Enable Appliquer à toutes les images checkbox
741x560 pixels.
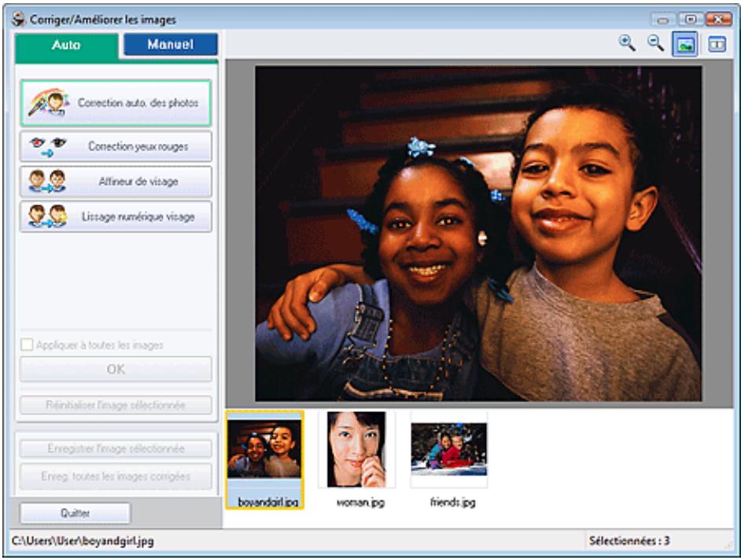pos(27,345)
